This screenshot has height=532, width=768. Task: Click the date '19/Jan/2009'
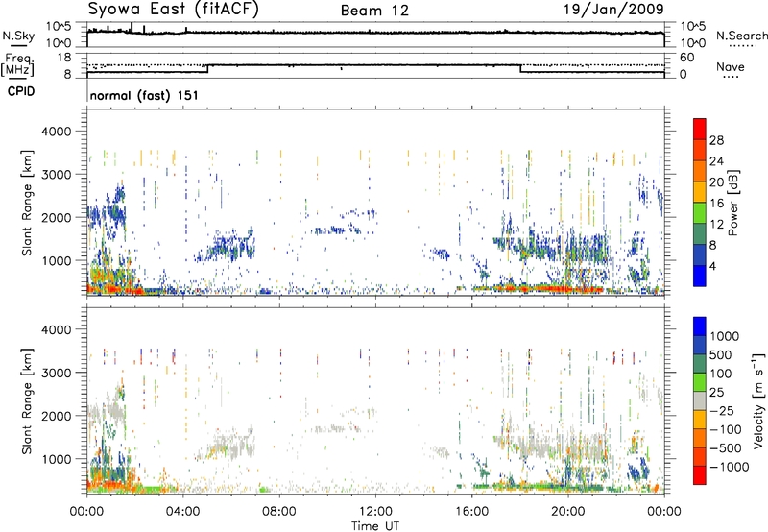pos(613,9)
